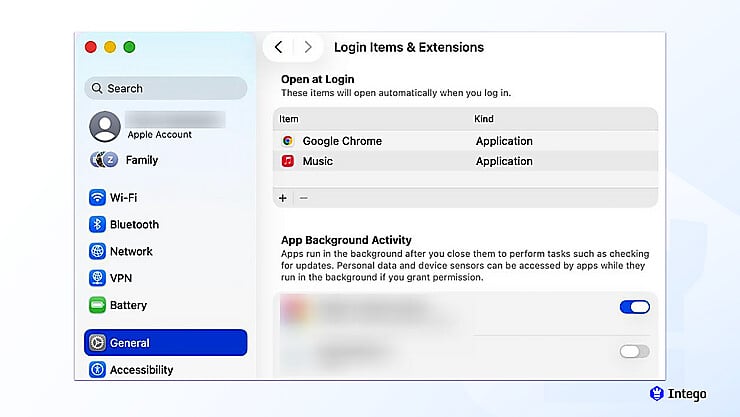Click the General label in sidebar

[130, 343]
